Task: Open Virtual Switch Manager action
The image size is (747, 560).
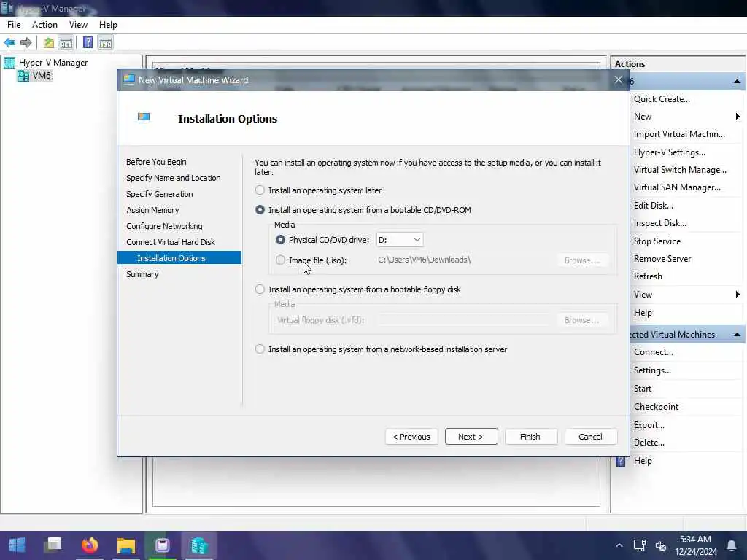Action: [680, 170]
